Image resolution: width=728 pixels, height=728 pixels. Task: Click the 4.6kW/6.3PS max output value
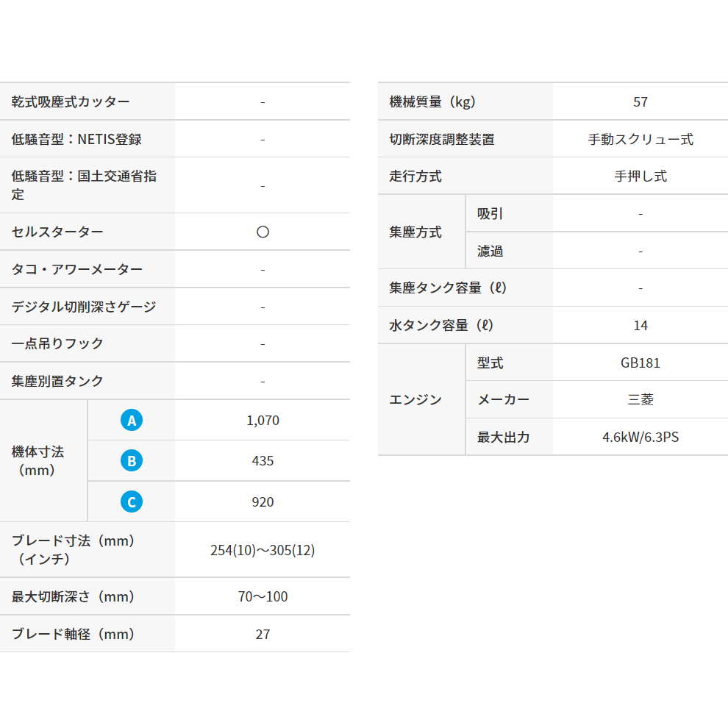pyautogui.click(x=640, y=438)
